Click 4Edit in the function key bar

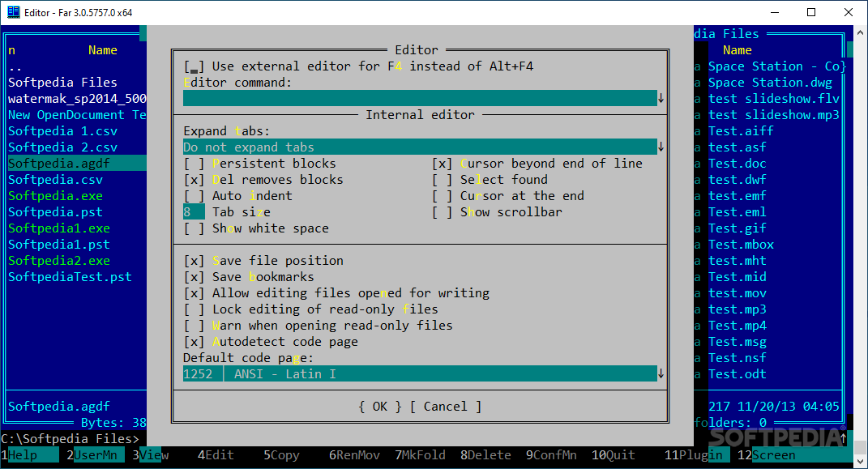(216, 455)
